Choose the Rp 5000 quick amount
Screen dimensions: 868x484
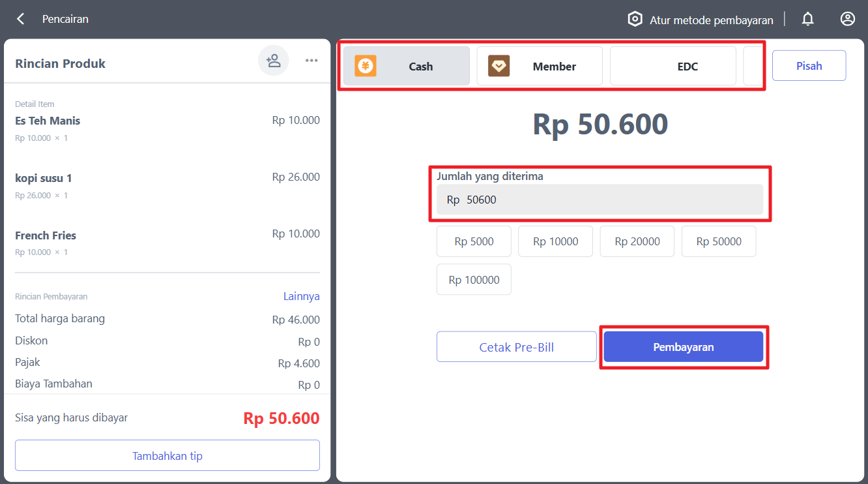tap(474, 241)
